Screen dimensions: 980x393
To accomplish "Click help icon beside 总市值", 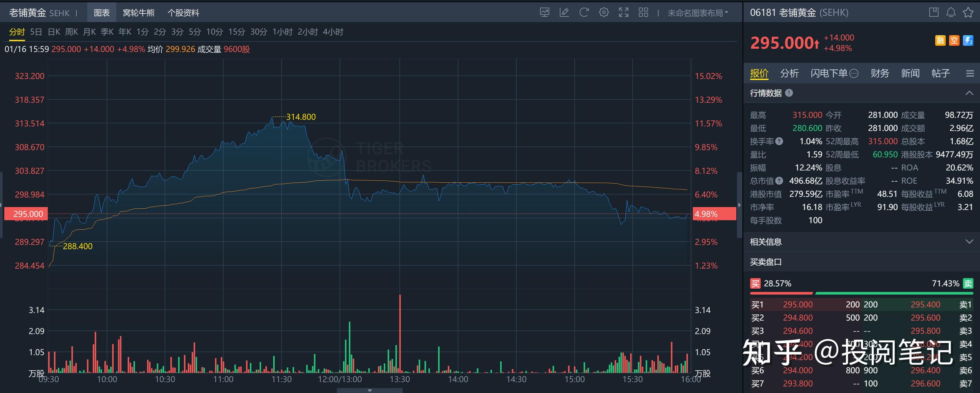I will 779,181.
